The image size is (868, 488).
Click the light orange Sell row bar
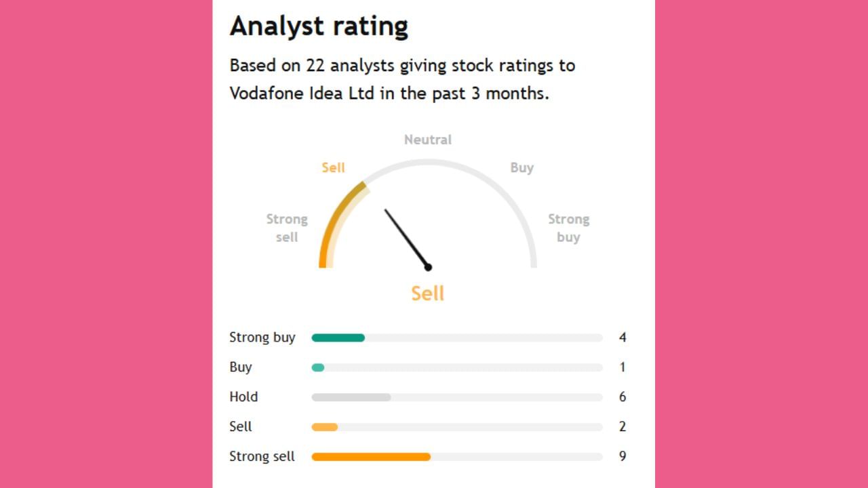pos(324,427)
